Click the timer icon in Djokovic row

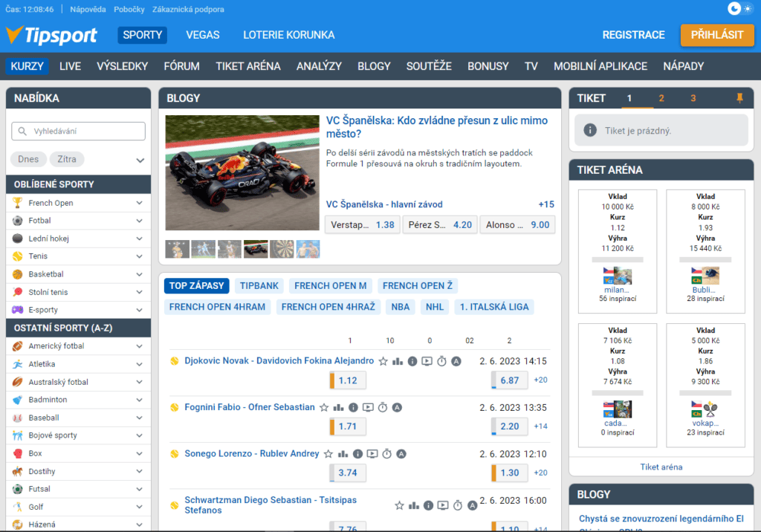(x=441, y=361)
